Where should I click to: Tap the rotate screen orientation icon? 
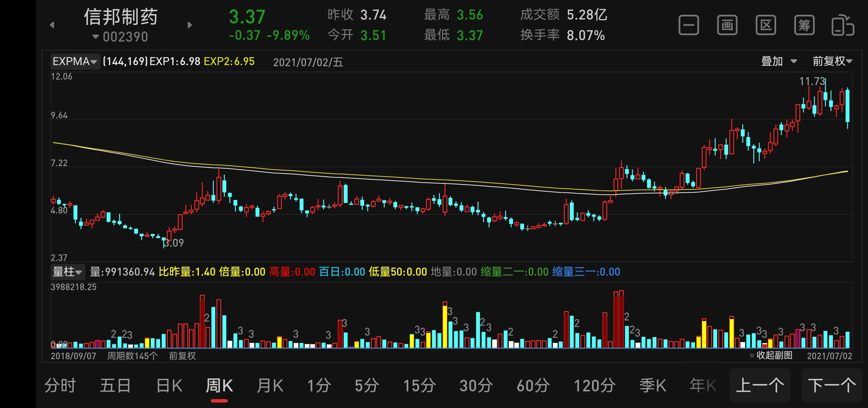843,25
